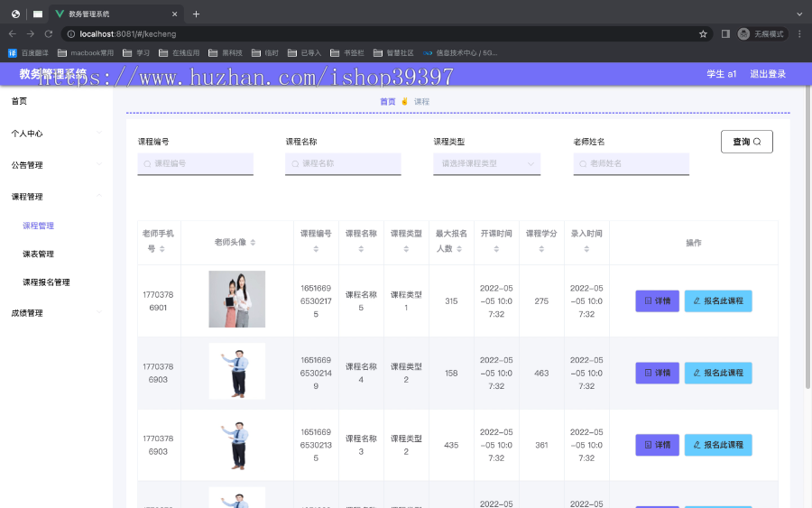This screenshot has height=508, width=812.
Task: Click 报名此课程 for 课程名称 4
Action: 718,373
